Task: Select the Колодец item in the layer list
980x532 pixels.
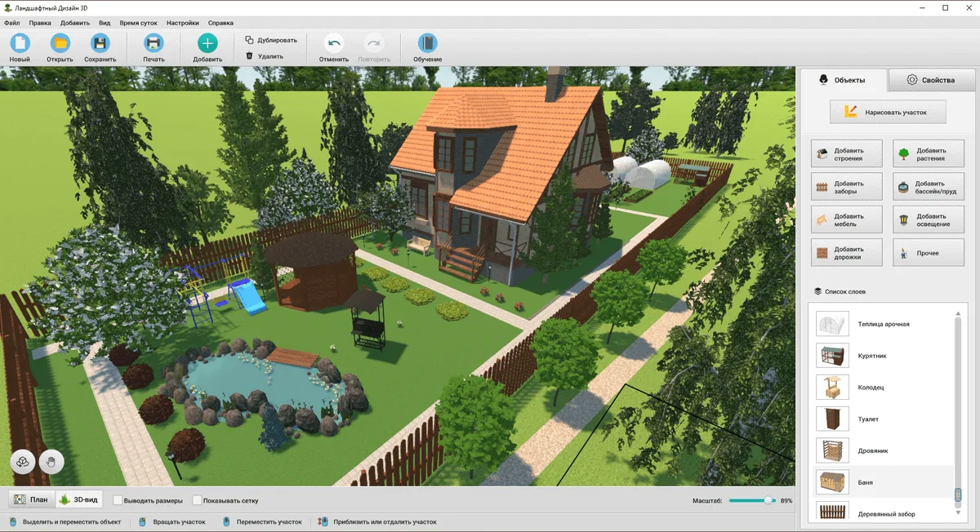Action: [x=871, y=388]
